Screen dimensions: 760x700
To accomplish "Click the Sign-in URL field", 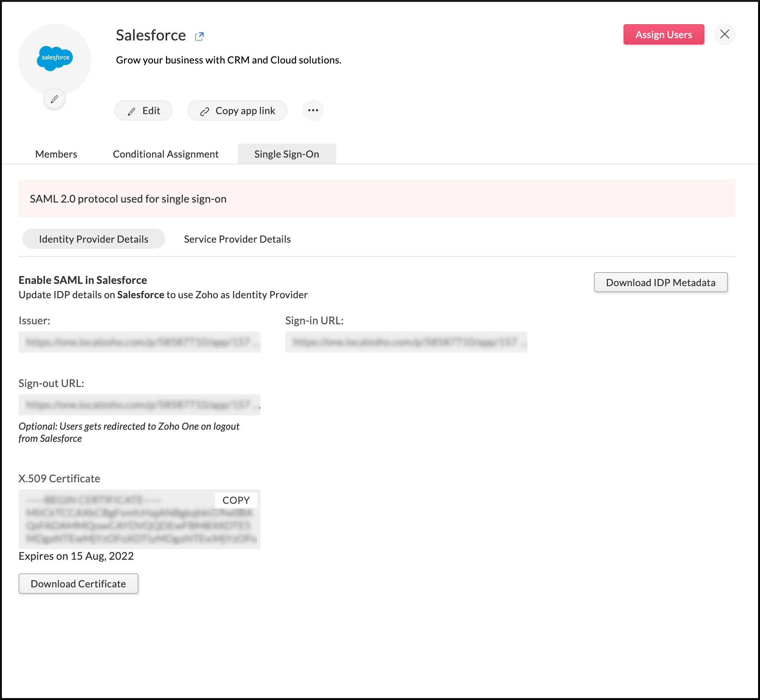I will [406, 342].
